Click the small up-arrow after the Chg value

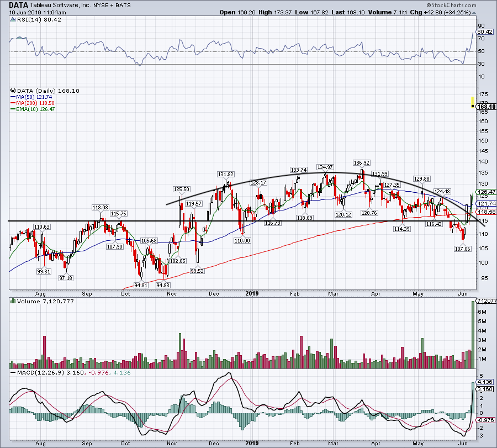click(x=474, y=13)
